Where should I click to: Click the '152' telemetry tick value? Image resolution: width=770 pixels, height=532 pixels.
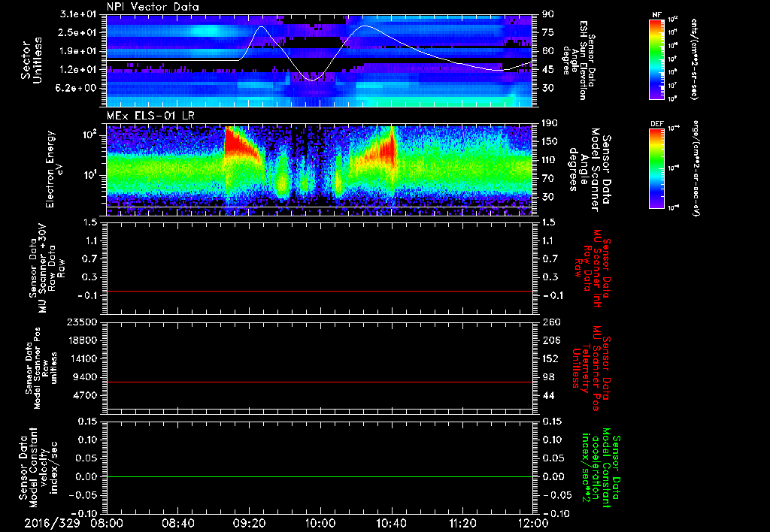(x=550, y=358)
